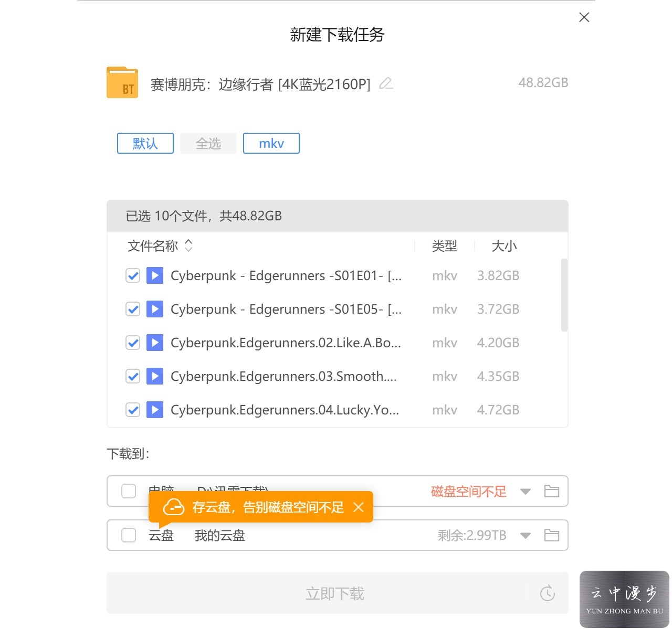Close the new download task dialog
Image resolution: width=672 pixels, height=629 pixels.
click(x=584, y=17)
